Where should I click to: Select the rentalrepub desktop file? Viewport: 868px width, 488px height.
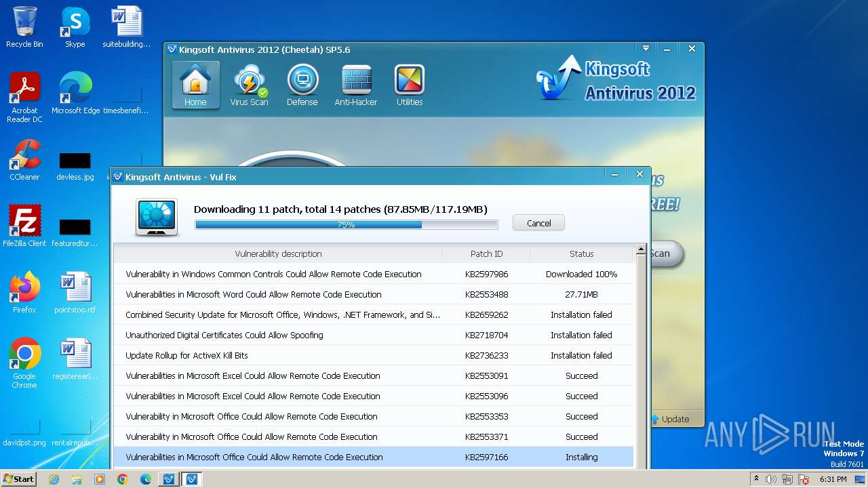pyautogui.click(x=75, y=434)
